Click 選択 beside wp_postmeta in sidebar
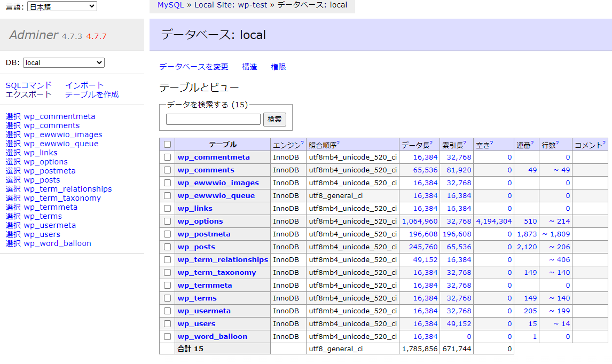Image resolution: width=612 pixels, height=364 pixels. point(13,171)
